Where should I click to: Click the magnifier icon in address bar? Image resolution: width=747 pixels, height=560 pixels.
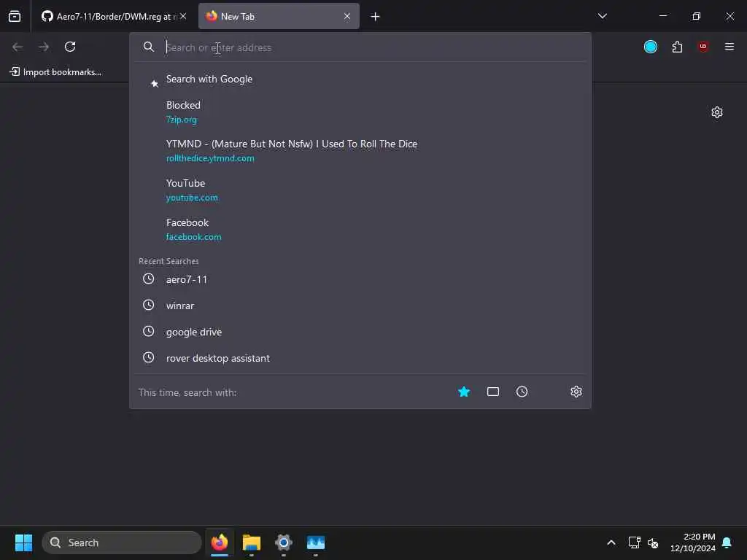click(149, 47)
